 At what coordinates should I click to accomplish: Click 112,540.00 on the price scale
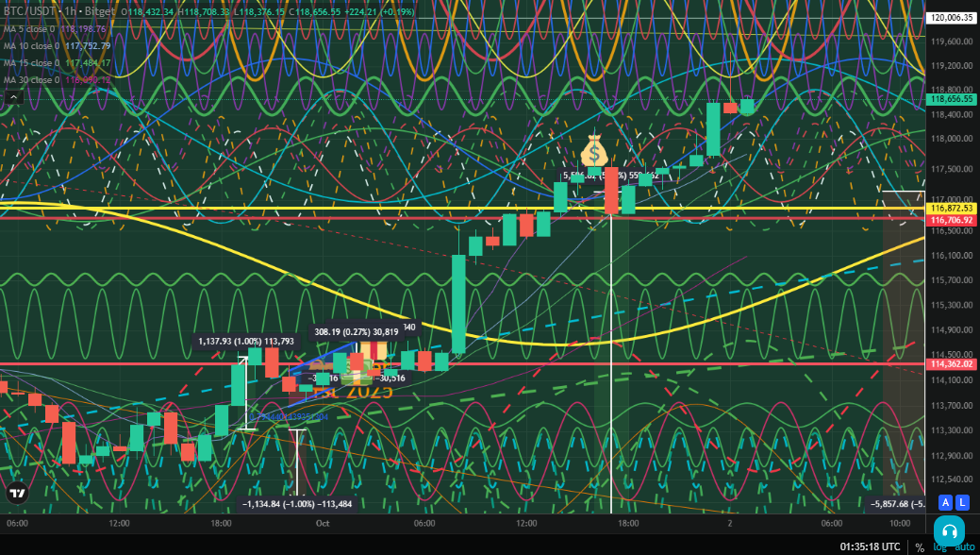952,479
